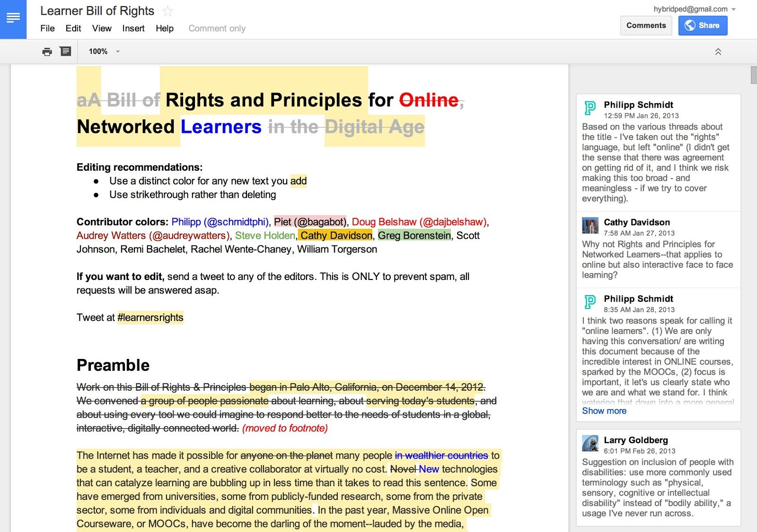
Task: Click the blue word Learners in title
Action: click(221, 127)
